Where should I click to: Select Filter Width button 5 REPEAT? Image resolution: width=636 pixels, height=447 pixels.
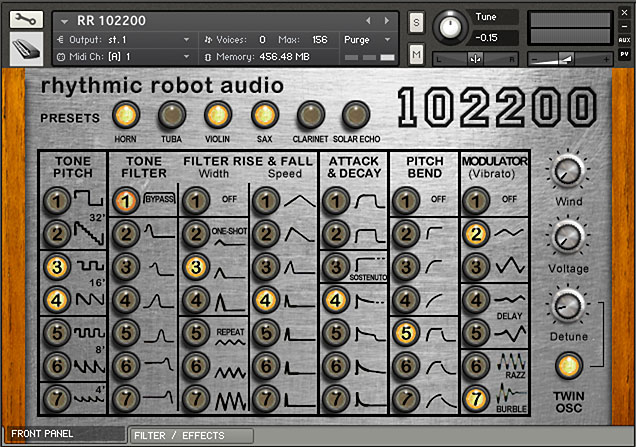click(196, 333)
